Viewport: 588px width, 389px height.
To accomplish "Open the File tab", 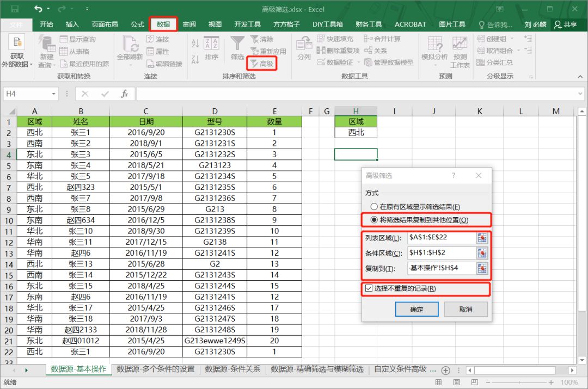I will [16, 24].
